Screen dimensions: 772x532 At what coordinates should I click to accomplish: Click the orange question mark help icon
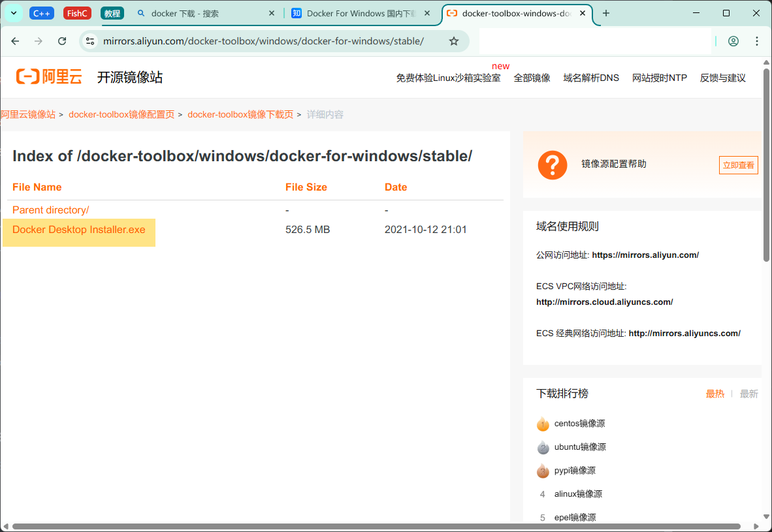coord(553,165)
